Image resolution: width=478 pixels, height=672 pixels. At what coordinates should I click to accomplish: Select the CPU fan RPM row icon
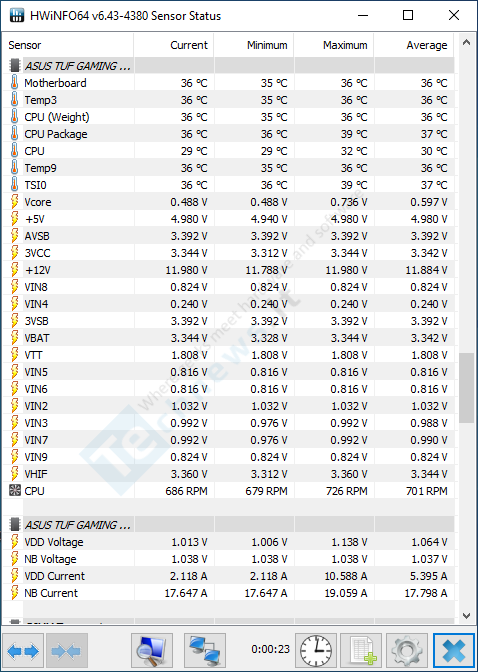pos(15,491)
